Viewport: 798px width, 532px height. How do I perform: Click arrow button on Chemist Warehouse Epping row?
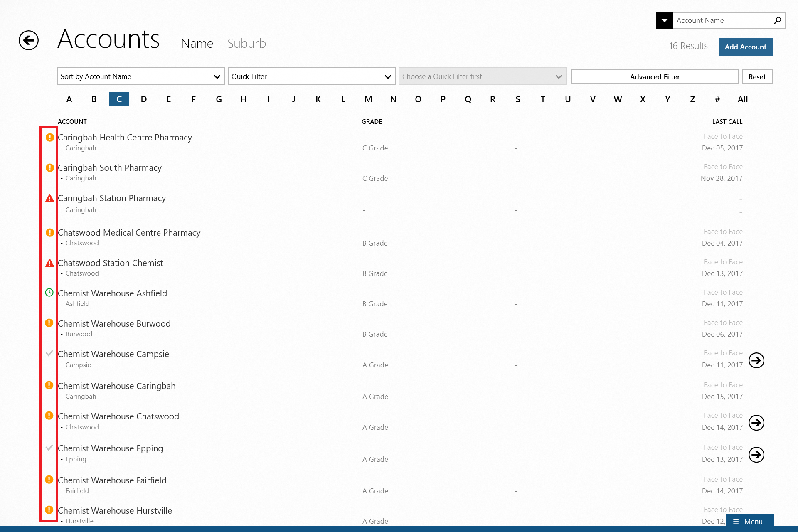click(x=756, y=455)
